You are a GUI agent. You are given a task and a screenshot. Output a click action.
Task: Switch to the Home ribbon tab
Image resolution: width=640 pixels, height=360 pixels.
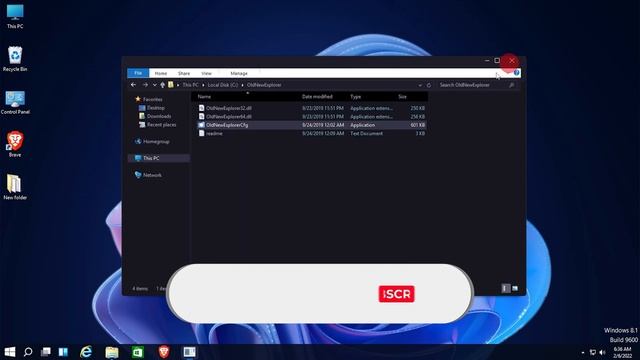pyautogui.click(x=160, y=73)
